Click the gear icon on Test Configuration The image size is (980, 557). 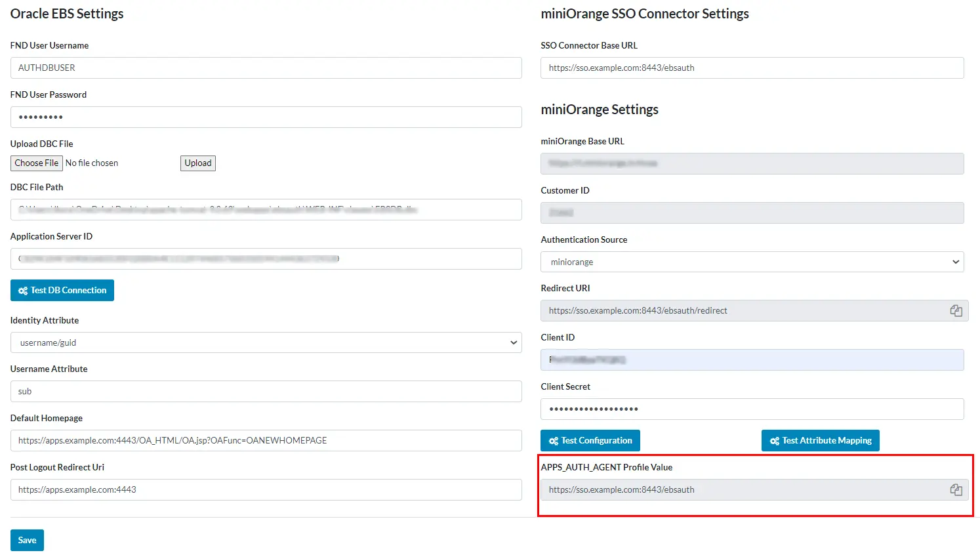coord(552,440)
